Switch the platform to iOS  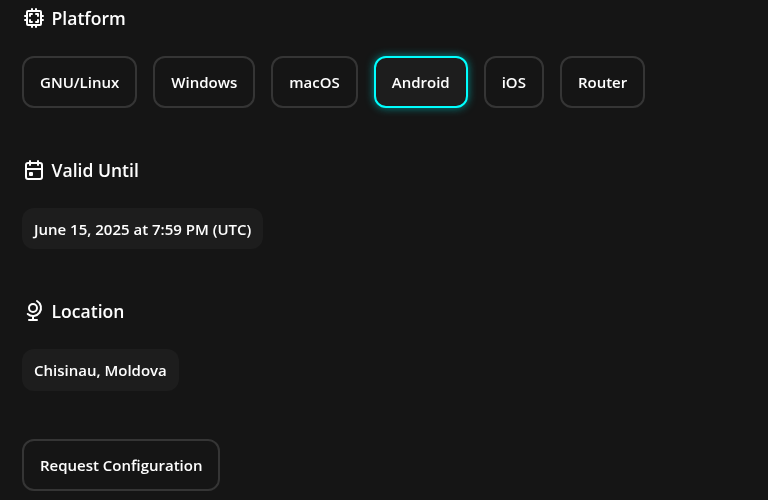[x=514, y=82]
